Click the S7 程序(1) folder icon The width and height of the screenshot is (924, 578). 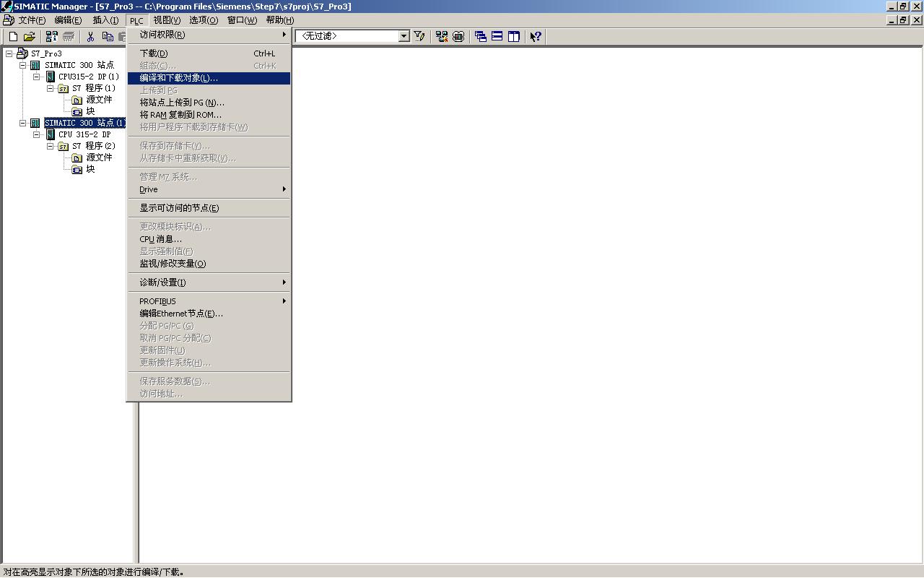tap(64, 88)
